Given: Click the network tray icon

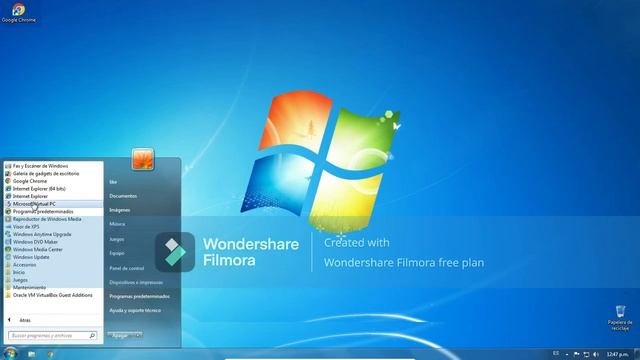Looking at the screenshot, I should (586, 354).
